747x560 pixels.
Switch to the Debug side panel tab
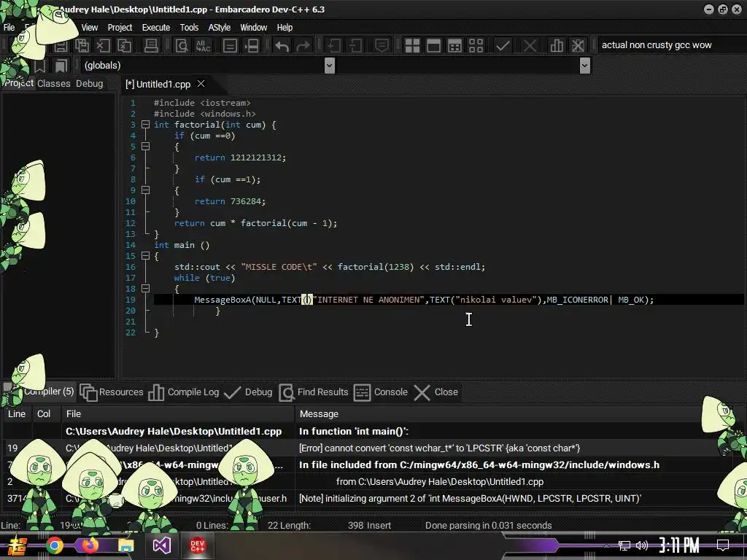[x=90, y=84]
